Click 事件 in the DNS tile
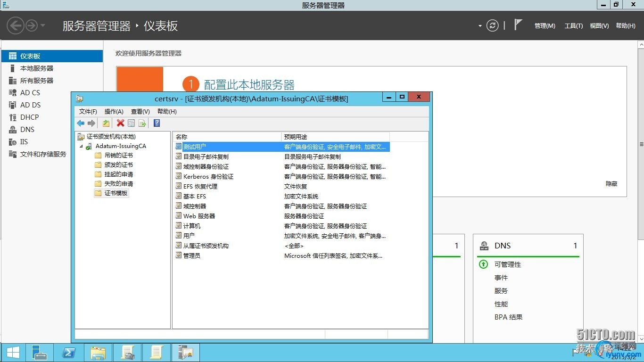This screenshot has width=644, height=362. click(x=501, y=278)
